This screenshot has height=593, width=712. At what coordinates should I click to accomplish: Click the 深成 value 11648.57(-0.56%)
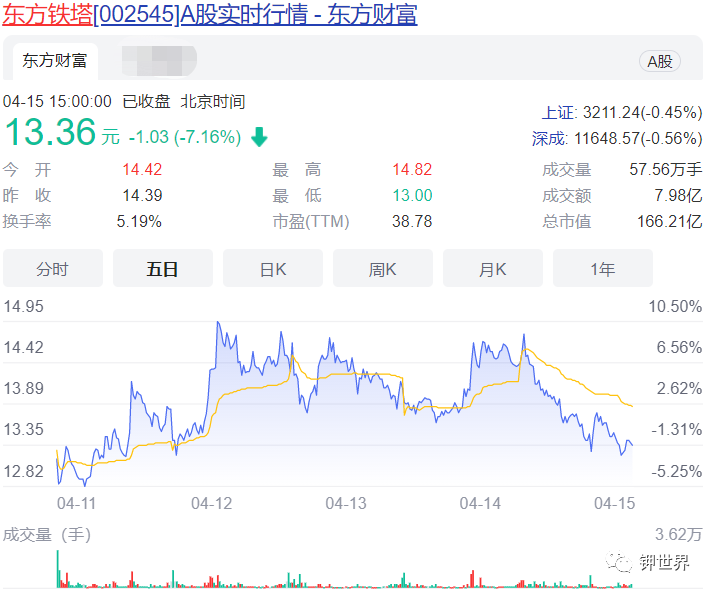[x=638, y=138]
